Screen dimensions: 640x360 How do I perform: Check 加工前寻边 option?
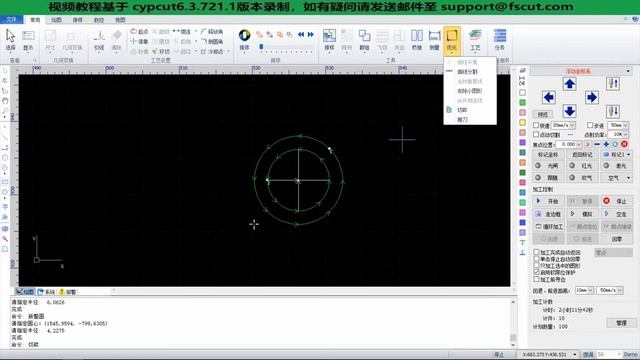pyautogui.click(x=536, y=279)
